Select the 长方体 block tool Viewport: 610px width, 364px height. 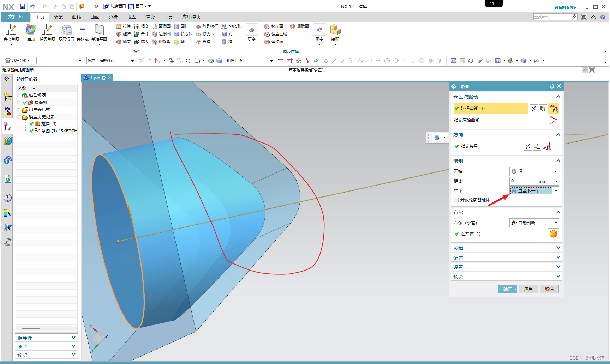pos(183,34)
